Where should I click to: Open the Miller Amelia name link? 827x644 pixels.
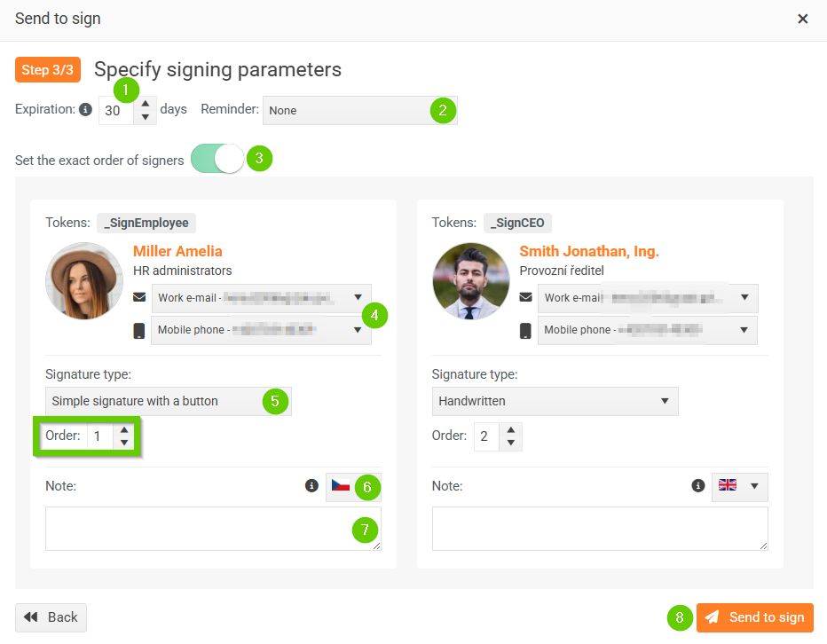[x=177, y=251]
